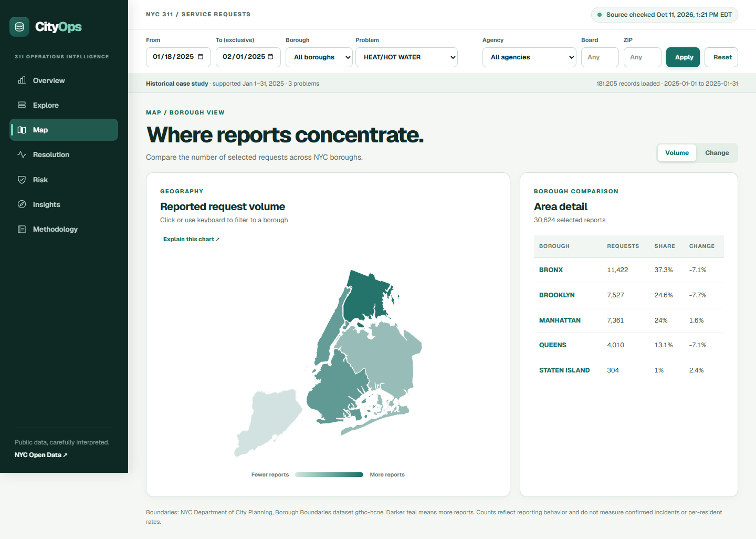Click the Fewer to More reports gradient legend
Screen dimensions: 756x539
329,474
